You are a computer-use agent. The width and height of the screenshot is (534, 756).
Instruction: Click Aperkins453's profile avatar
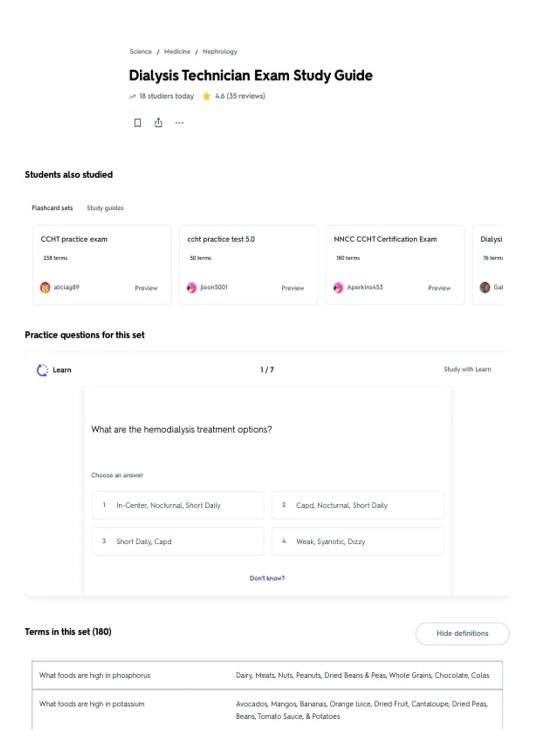pyautogui.click(x=338, y=287)
